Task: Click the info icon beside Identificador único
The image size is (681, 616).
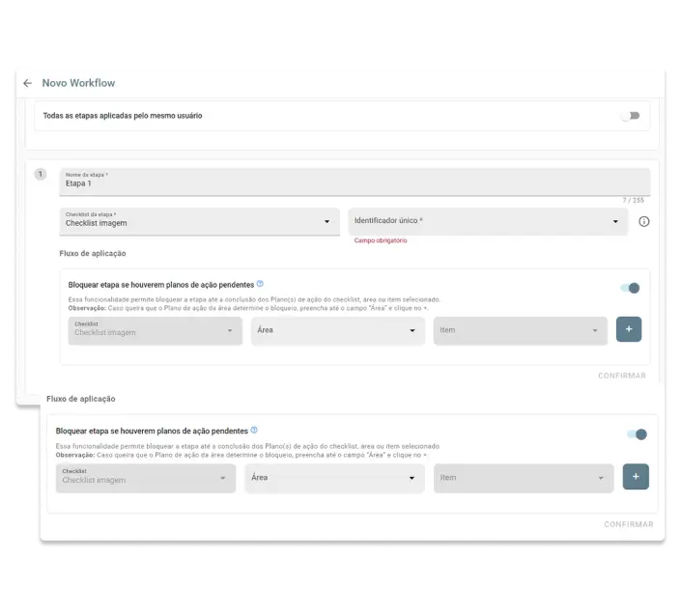Action: pyautogui.click(x=644, y=221)
